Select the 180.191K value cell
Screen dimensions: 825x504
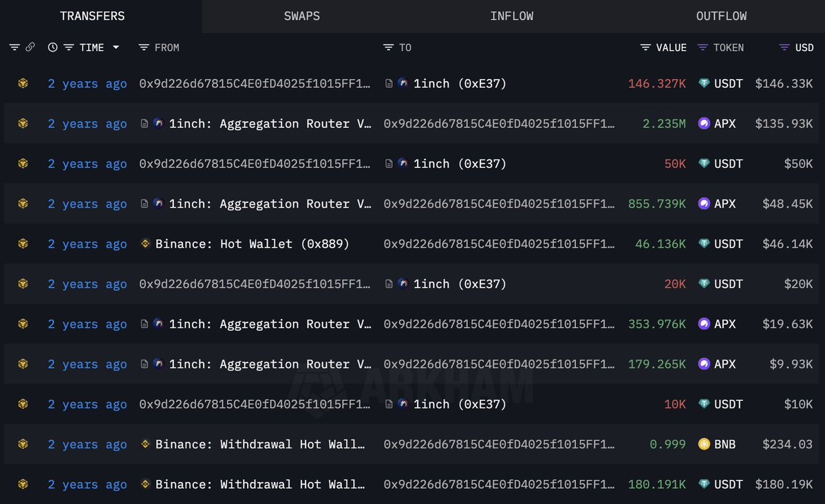(656, 484)
